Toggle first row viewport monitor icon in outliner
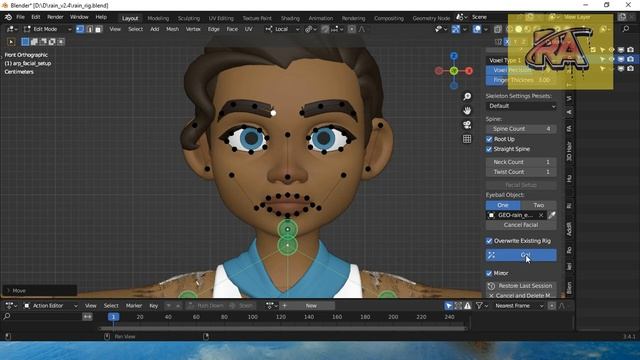Screen dimensions: 640x360 click(621, 50)
